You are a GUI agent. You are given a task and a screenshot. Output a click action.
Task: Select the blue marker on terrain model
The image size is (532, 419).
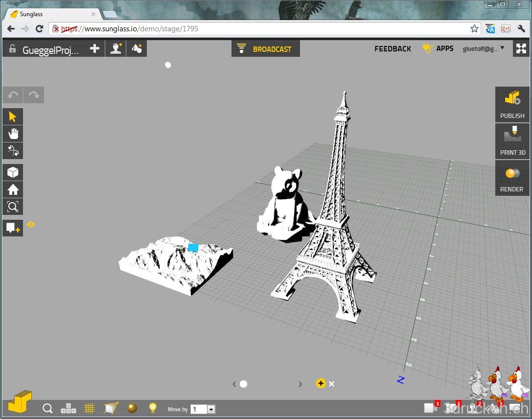[x=193, y=247]
